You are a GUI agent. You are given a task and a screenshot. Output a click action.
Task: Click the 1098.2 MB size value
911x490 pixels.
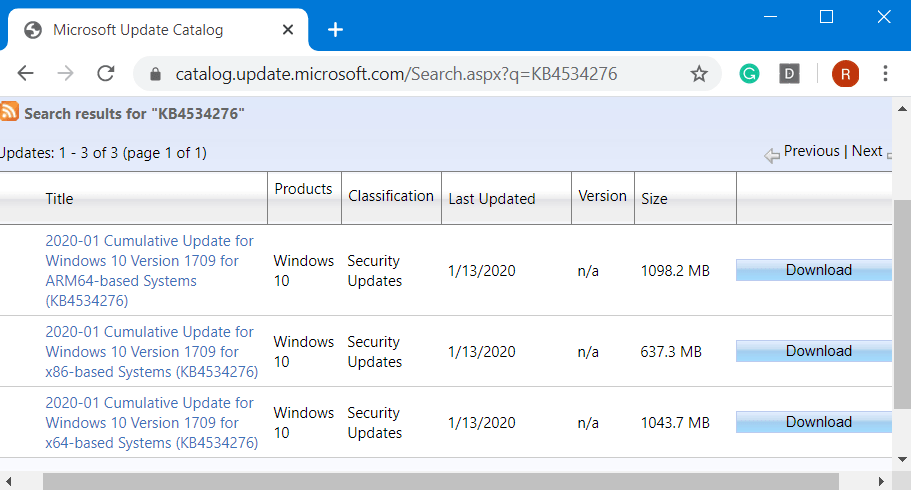[x=675, y=271]
